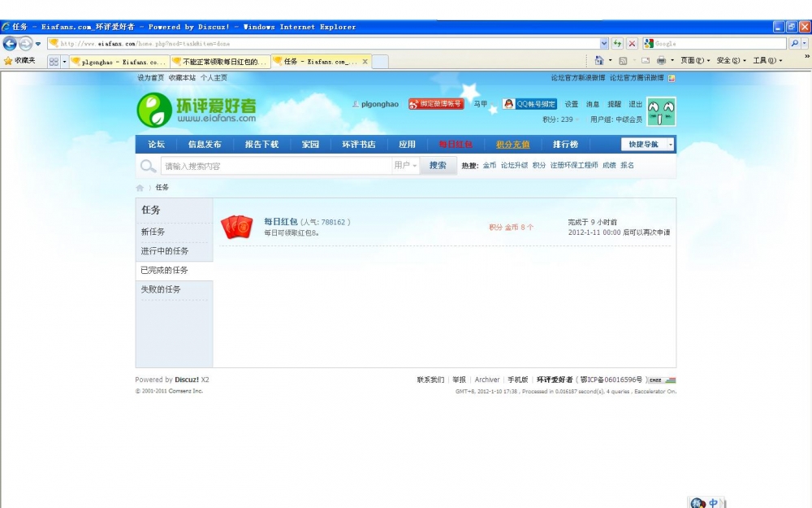This screenshot has height=508, width=812.
Task: Click the 环评爱好者 site logo
Action: (x=197, y=110)
